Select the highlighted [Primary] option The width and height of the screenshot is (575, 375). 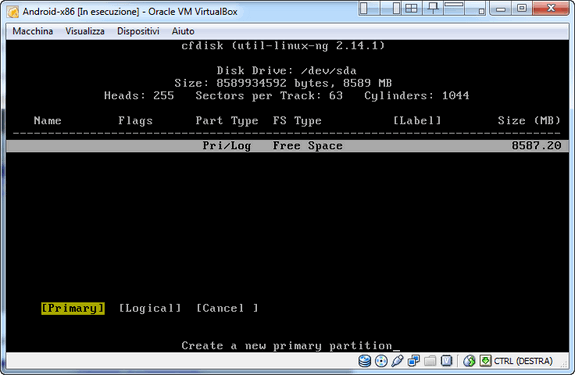(73, 308)
